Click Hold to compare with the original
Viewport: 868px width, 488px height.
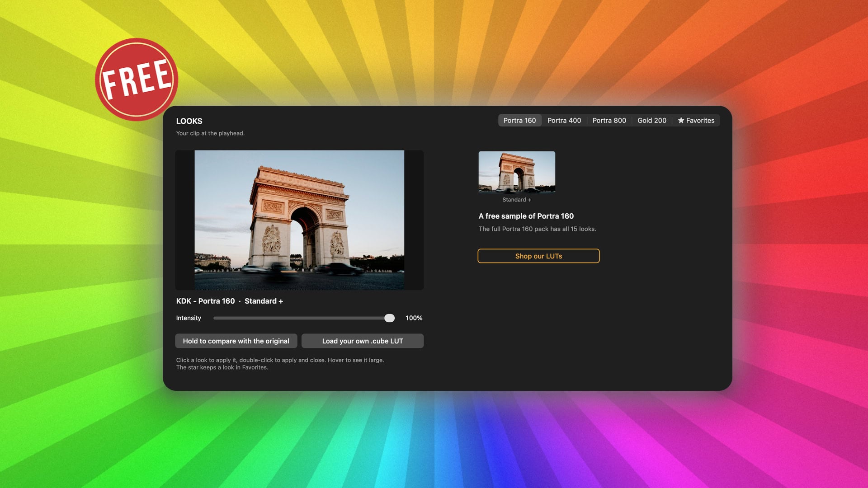pyautogui.click(x=236, y=341)
